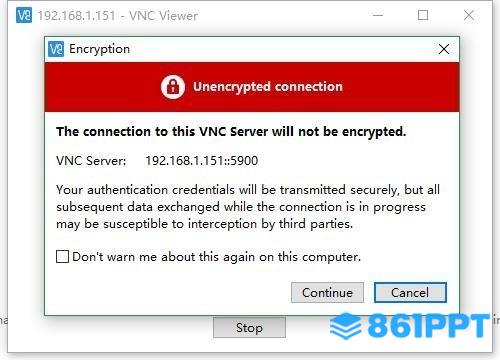Click the authentication credentials warning paragraph
Viewport: 500px width, 360px height.
tap(248, 207)
